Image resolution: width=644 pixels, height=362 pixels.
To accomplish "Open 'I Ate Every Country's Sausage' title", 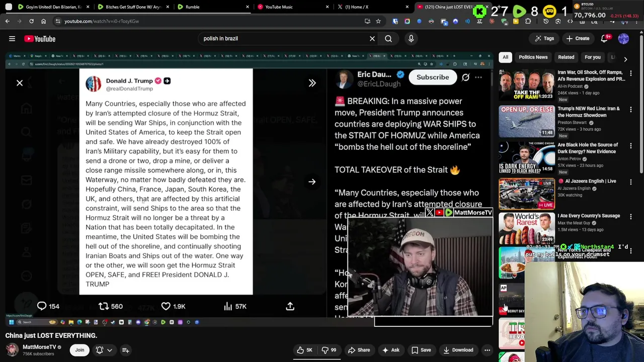I will click(589, 216).
